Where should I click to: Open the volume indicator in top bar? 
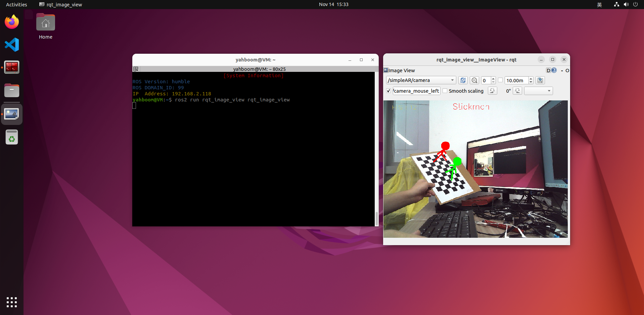tap(626, 4)
